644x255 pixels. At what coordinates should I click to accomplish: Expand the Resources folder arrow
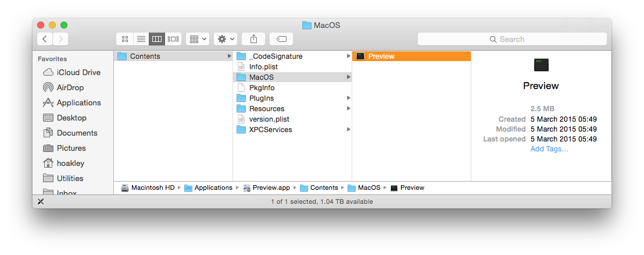pyautogui.click(x=348, y=108)
